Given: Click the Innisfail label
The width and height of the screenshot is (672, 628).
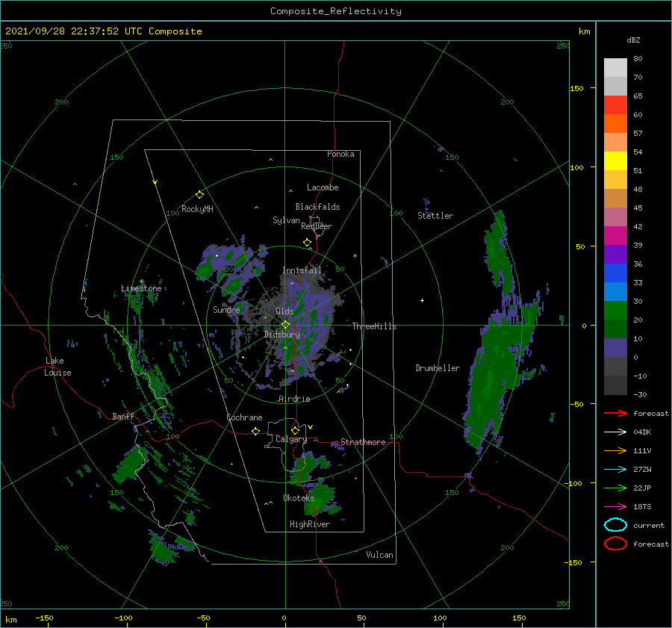Looking at the screenshot, I should [302, 270].
